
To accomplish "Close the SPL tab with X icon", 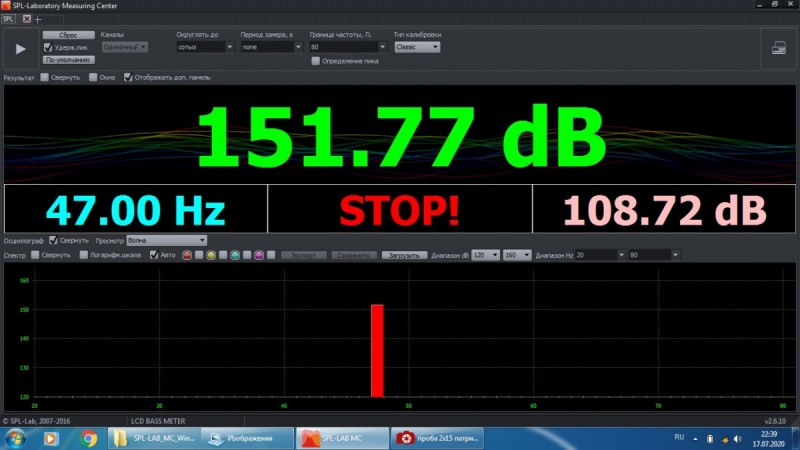I will pyautogui.click(x=27, y=19).
